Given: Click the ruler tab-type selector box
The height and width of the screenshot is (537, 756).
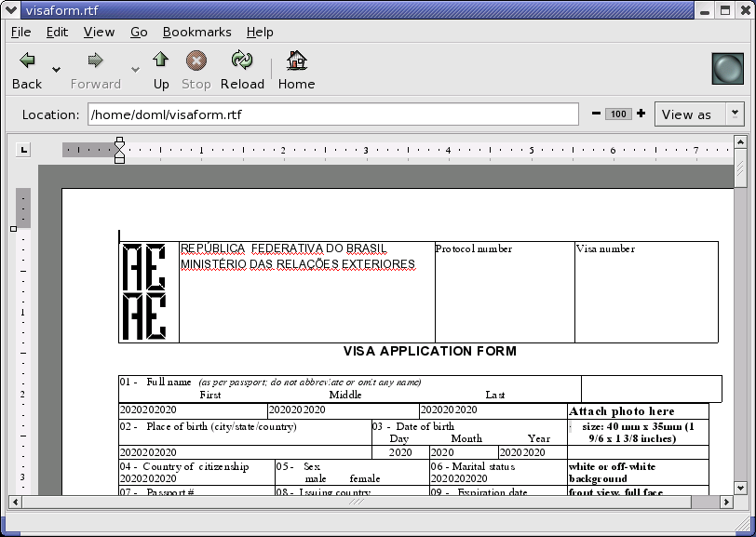Looking at the screenshot, I should [x=23, y=149].
